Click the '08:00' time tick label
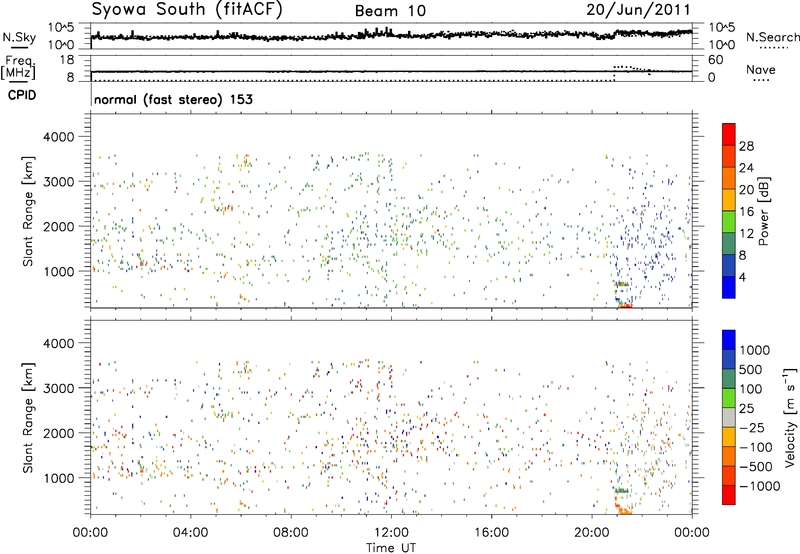The height and width of the screenshot is (554, 800). [x=291, y=533]
